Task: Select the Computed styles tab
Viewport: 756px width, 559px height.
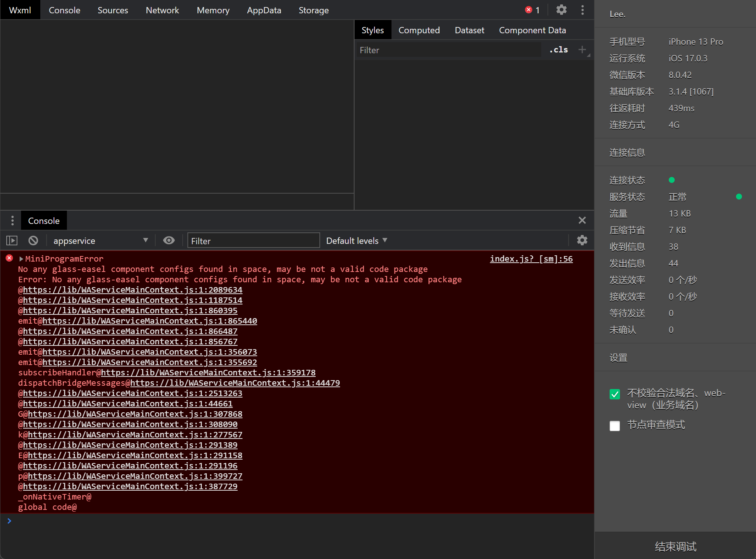Action: click(x=419, y=30)
